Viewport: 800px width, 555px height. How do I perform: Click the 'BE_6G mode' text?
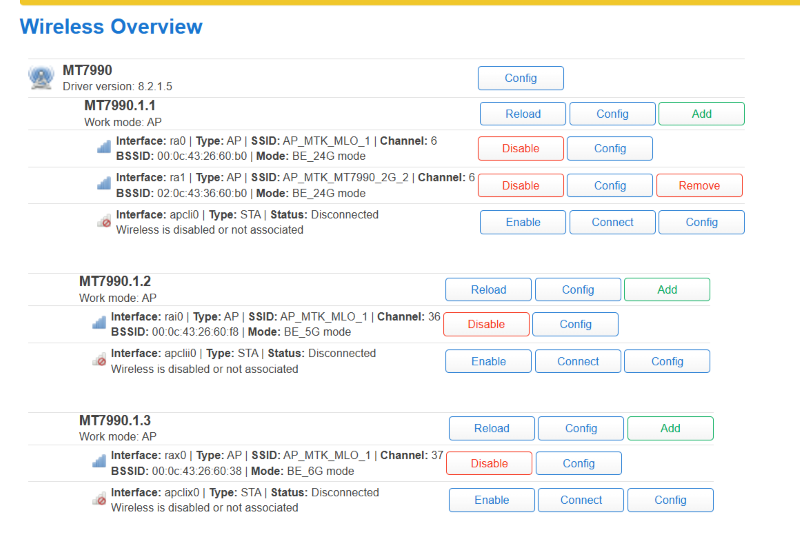click(x=320, y=471)
